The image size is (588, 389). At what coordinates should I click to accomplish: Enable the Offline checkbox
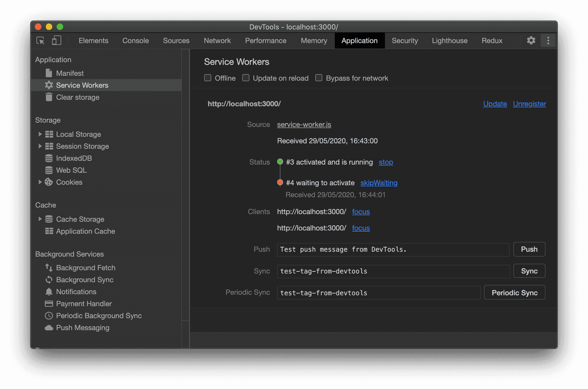tap(208, 78)
